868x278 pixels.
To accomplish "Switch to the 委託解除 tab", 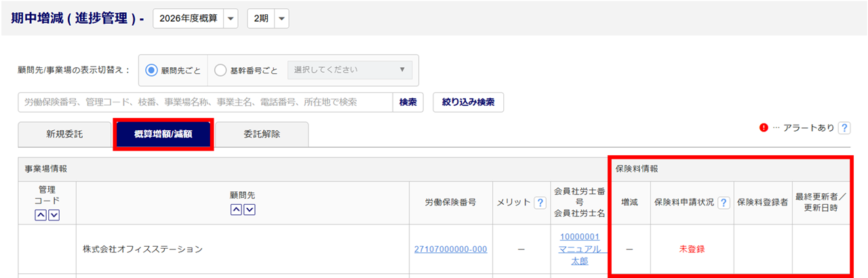I will point(262,134).
